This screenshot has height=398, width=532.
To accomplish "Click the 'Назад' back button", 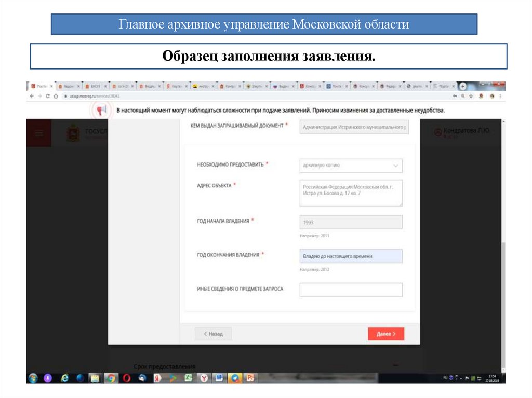I will click(x=214, y=334).
